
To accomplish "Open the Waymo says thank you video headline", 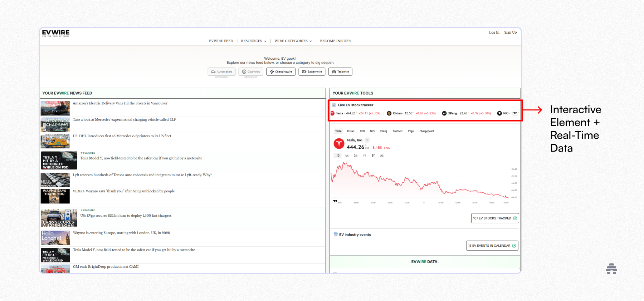I will [x=124, y=191].
